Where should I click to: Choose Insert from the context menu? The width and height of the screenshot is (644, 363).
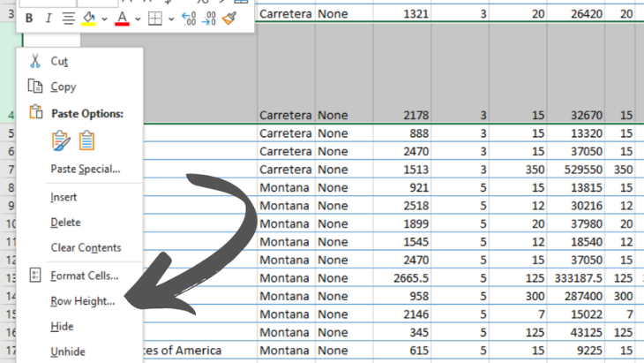tap(64, 197)
